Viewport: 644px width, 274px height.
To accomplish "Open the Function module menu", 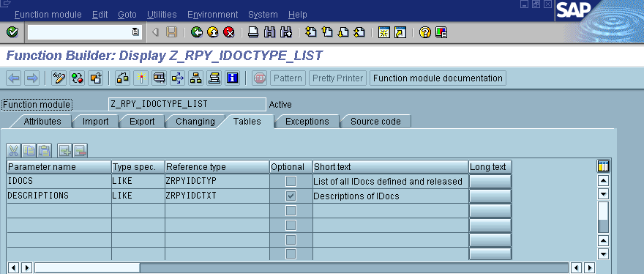I will pyautogui.click(x=48, y=15).
